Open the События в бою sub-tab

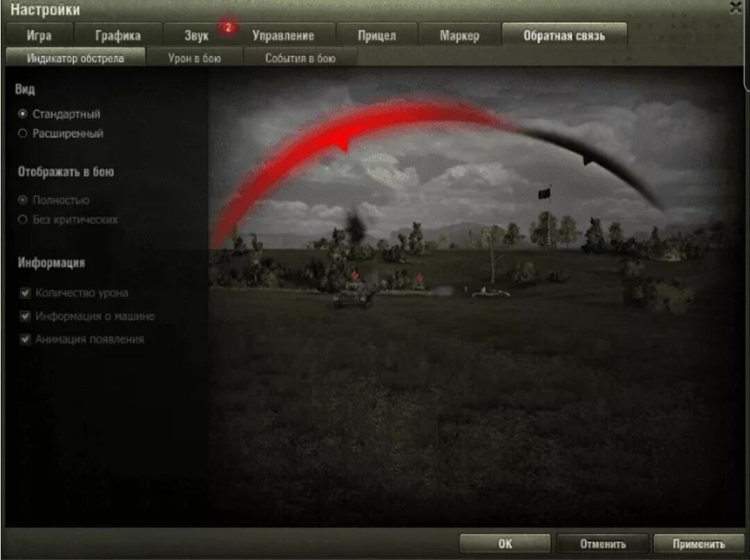click(x=301, y=58)
